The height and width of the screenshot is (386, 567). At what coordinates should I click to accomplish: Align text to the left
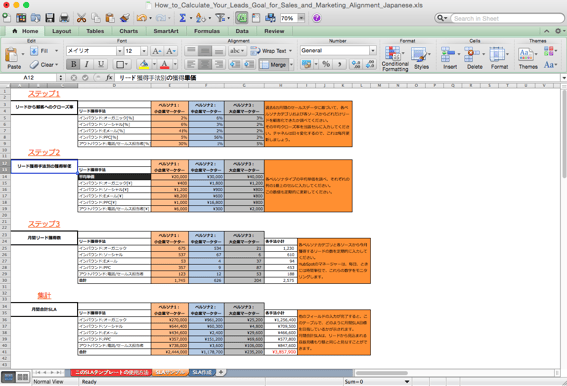click(191, 64)
